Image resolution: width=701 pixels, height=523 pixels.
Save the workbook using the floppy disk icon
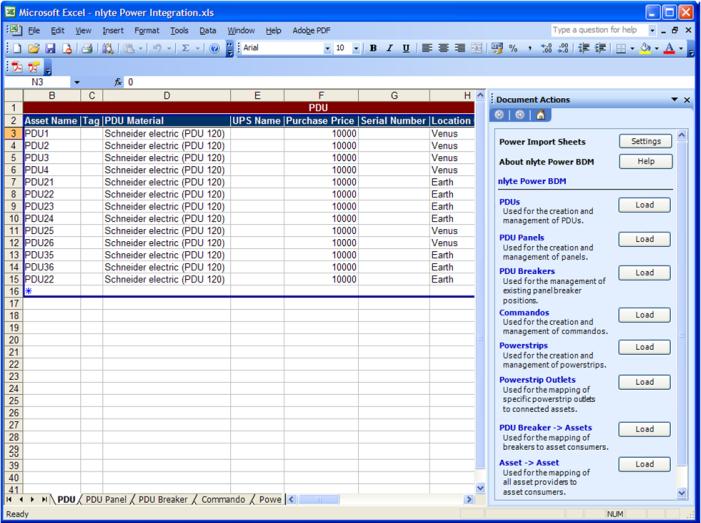point(50,48)
